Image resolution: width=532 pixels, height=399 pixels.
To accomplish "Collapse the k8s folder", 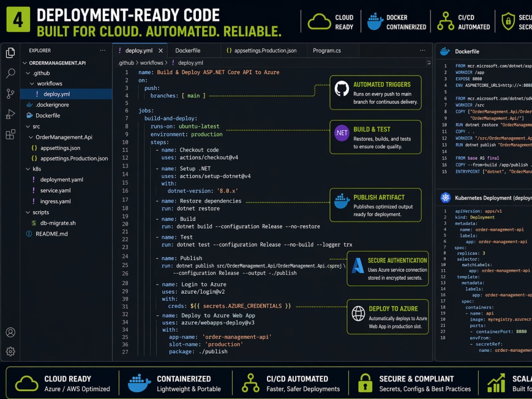I will coord(28,169).
